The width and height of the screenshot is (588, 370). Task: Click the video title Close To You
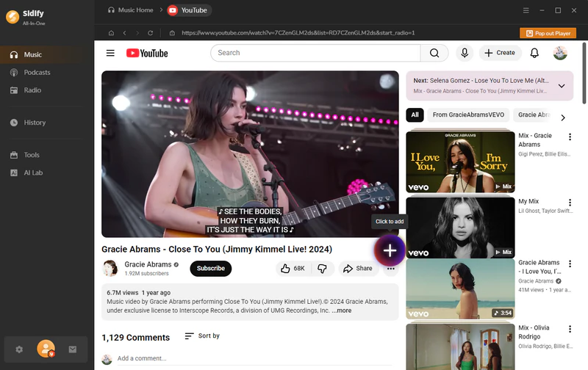click(217, 250)
